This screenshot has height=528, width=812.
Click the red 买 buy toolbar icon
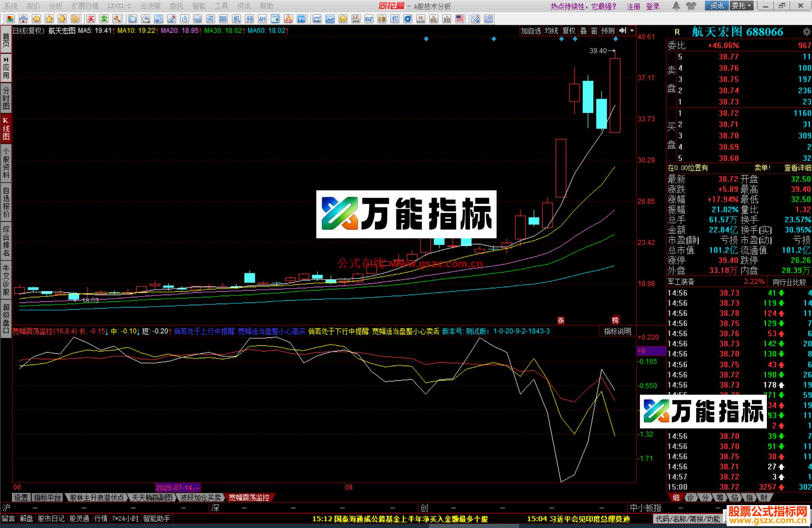coord(91,19)
